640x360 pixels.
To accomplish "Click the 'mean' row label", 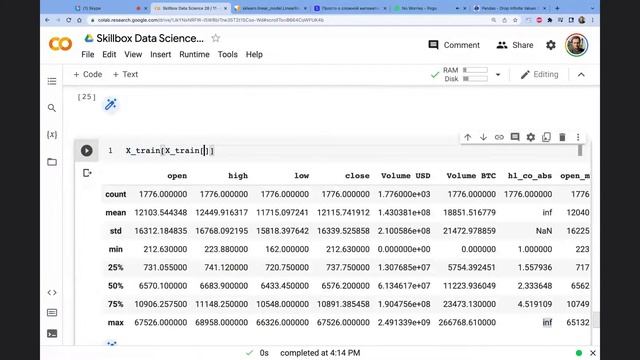I will (116, 213).
